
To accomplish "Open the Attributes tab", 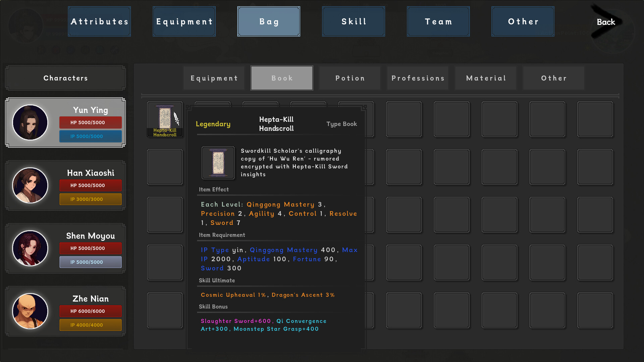I will 99,21.
